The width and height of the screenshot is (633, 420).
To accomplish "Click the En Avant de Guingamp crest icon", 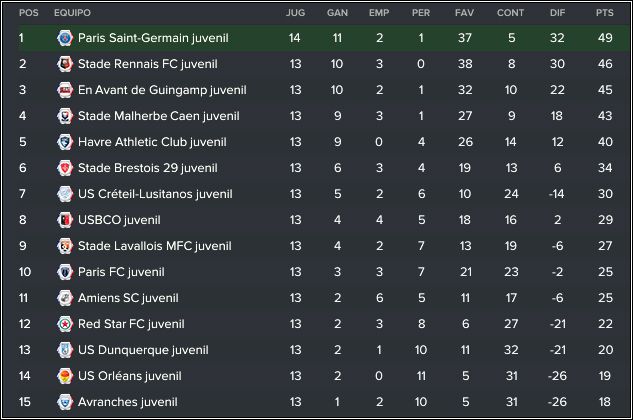I will click(x=65, y=90).
